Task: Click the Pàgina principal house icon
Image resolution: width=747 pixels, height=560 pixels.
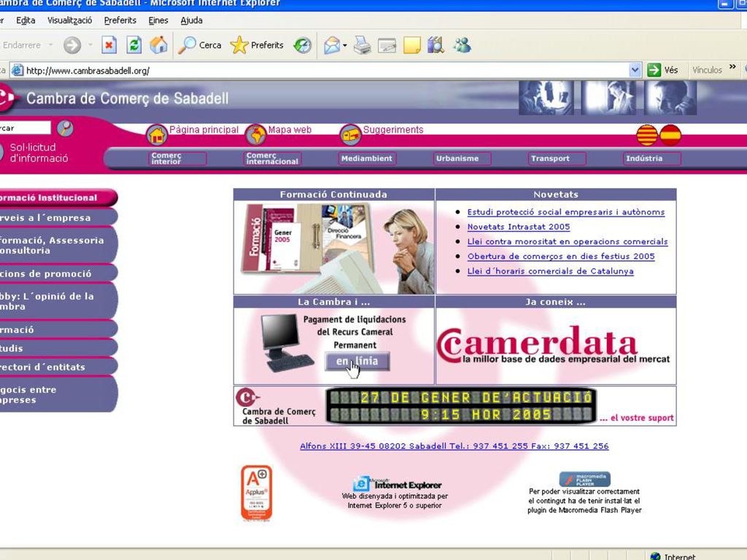Action: click(157, 135)
